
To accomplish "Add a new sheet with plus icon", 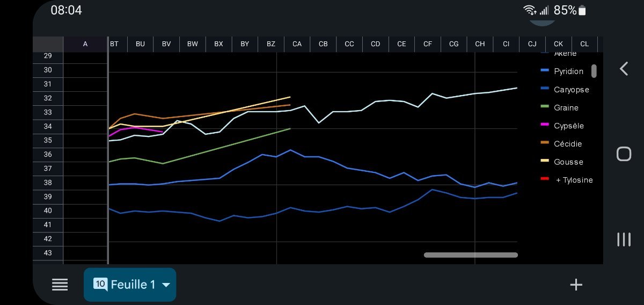I will click(576, 285).
